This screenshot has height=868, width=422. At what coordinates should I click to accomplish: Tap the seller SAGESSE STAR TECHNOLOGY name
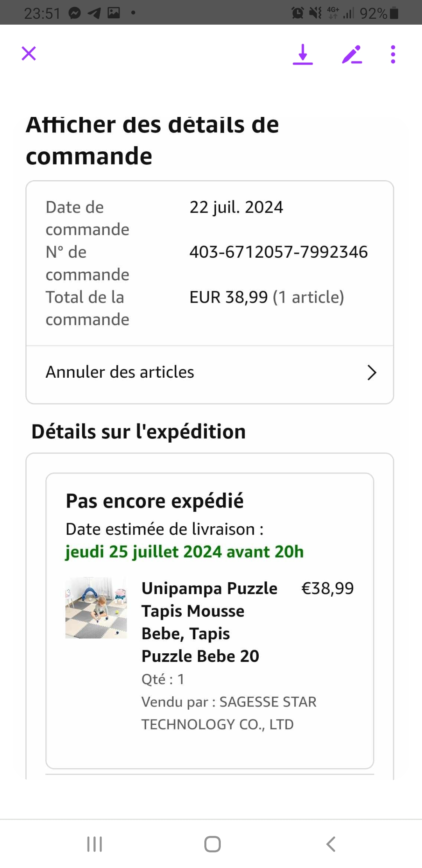pyautogui.click(x=229, y=713)
